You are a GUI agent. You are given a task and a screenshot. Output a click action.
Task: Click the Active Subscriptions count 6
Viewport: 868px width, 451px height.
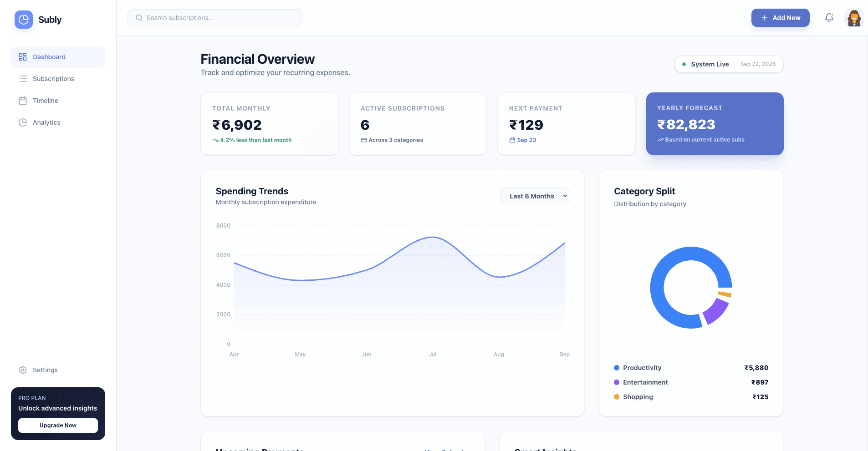point(365,125)
